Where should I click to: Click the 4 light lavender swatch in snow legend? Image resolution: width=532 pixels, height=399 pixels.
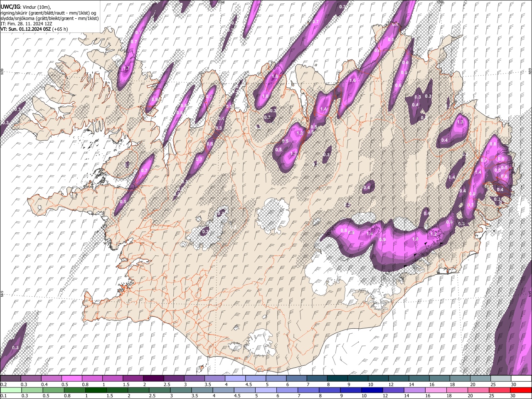[235, 379]
